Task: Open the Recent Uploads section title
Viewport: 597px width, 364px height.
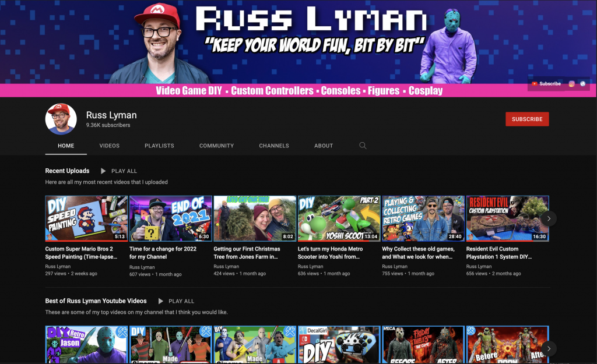Action: [x=68, y=171]
